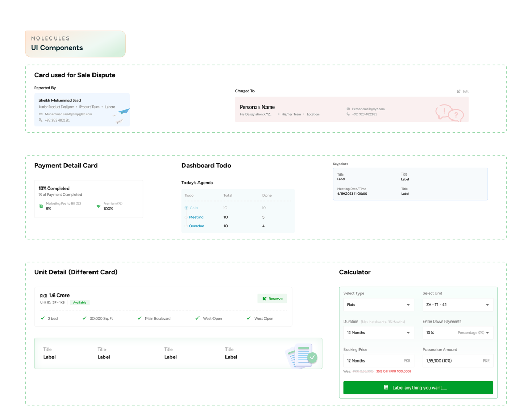This screenshot has width=532, height=415.
Task: Click the mail icon beside Personemail@xyz.com
Action: pos(348,109)
